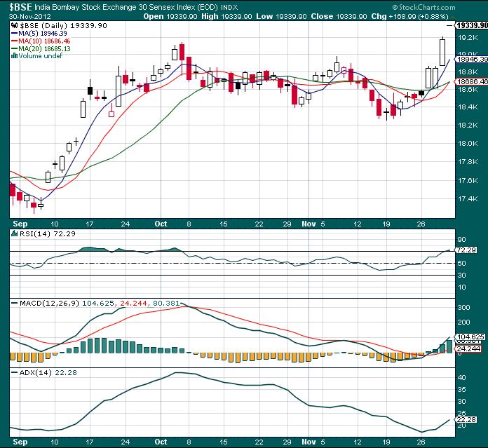Click the 19339.90 last price tag
This screenshot has width=488, height=448.
[471, 25]
